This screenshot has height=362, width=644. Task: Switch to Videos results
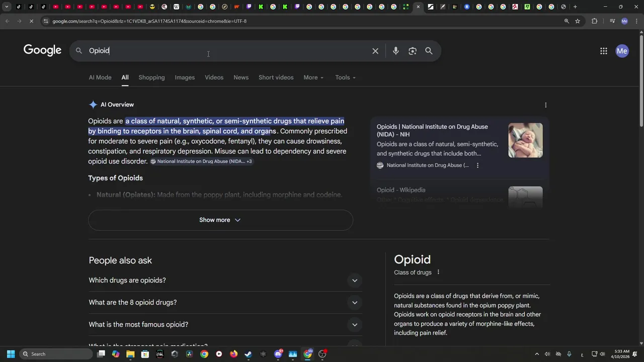[x=214, y=77]
